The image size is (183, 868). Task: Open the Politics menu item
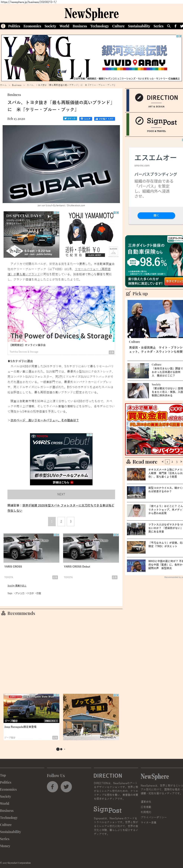pos(14,26)
